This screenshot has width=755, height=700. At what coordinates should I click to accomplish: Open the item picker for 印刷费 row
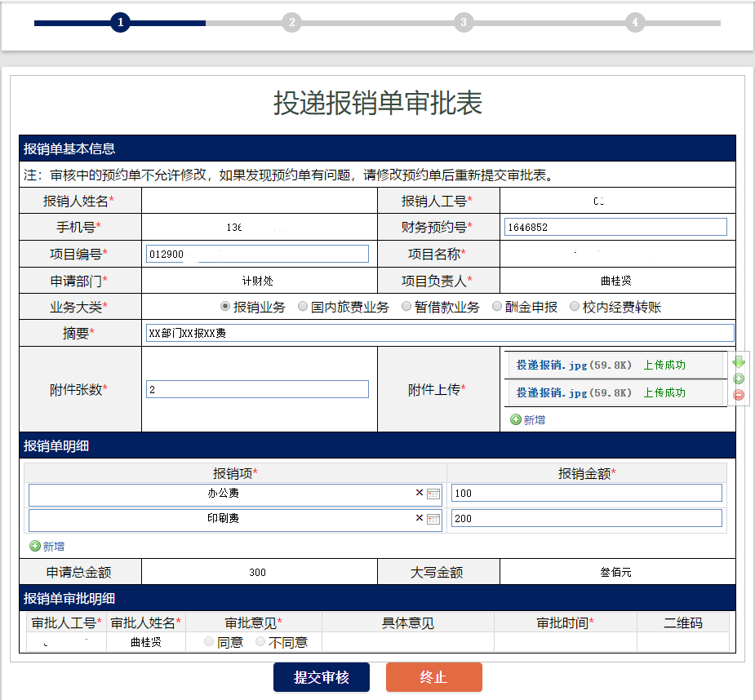[433, 519]
